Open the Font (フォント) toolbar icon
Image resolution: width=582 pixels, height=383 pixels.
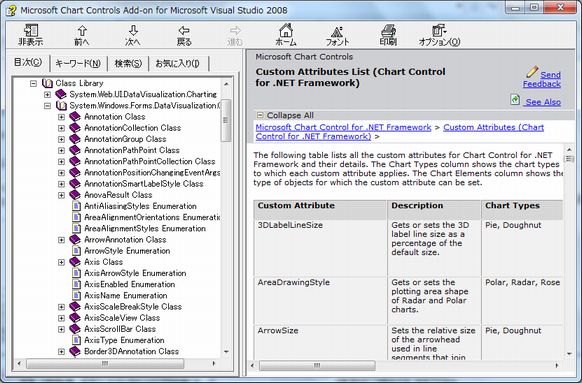coord(337,31)
